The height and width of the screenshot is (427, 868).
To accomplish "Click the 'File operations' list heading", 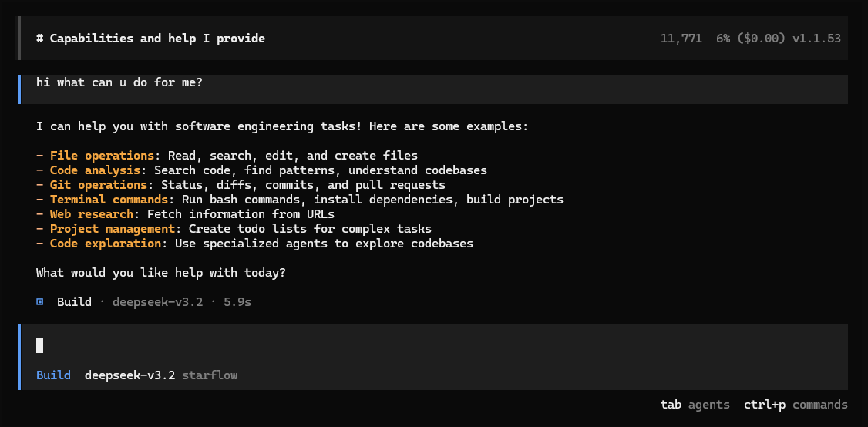I will click(x=102, y=156).
